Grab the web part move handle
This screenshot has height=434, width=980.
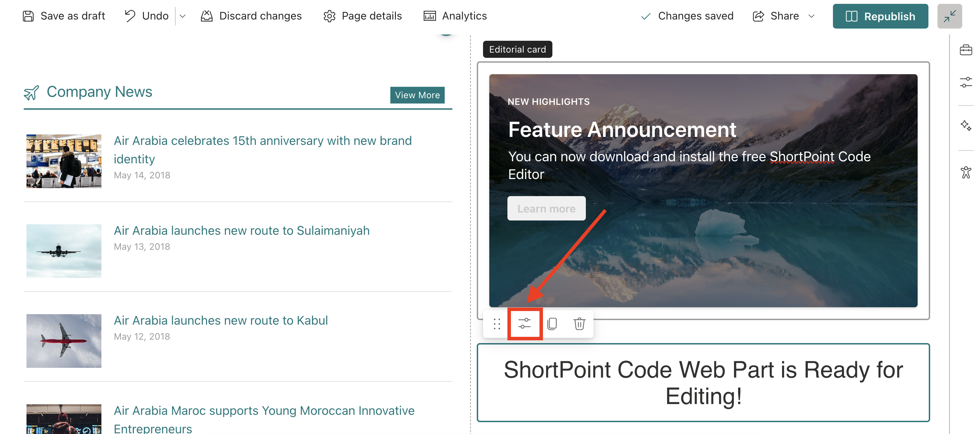497,324
